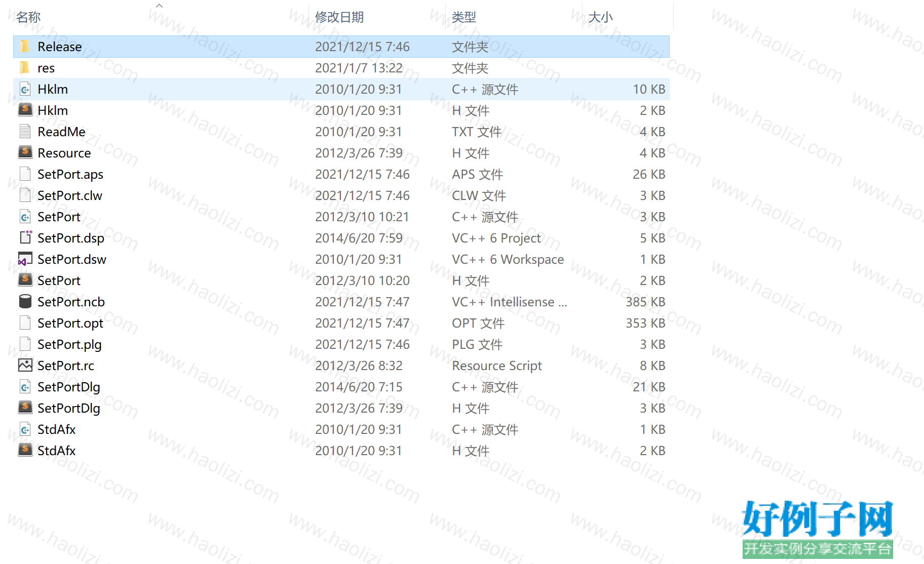The height and width of the screenshot is (564, 924).
Task: Click the type PLG 文件
Action: pyautogui.click(x=477, y=344)
